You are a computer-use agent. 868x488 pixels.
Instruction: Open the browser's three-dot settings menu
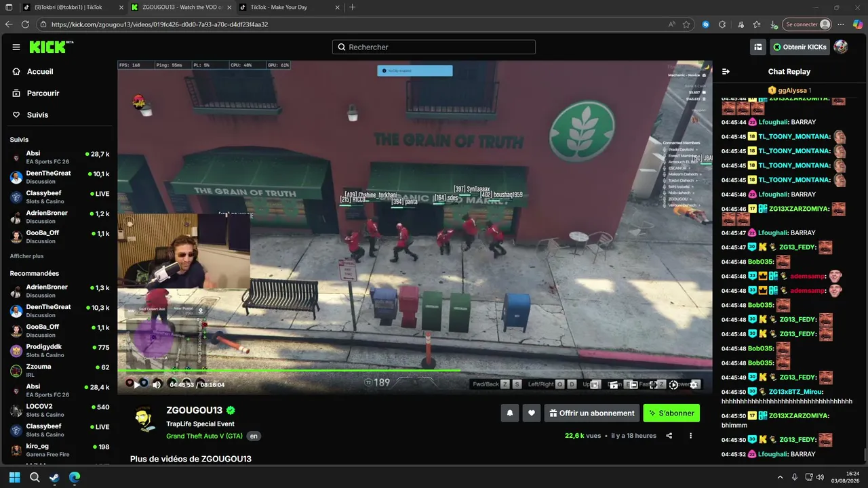click(x=842, y=24)
